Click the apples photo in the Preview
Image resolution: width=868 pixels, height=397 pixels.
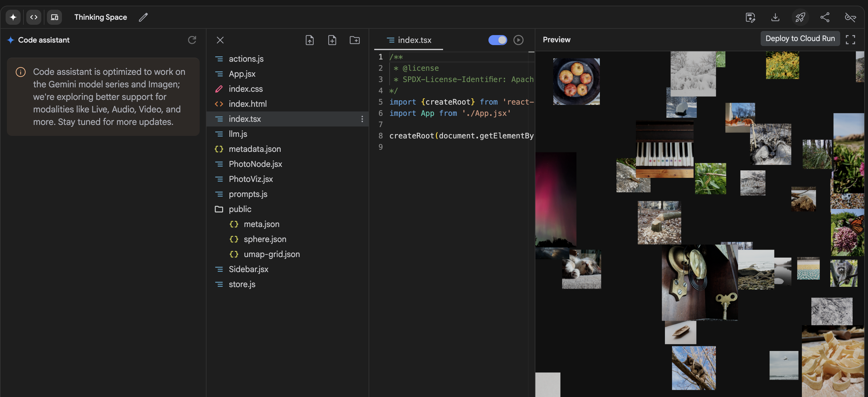pyautogui.click(x=576, y=81)
